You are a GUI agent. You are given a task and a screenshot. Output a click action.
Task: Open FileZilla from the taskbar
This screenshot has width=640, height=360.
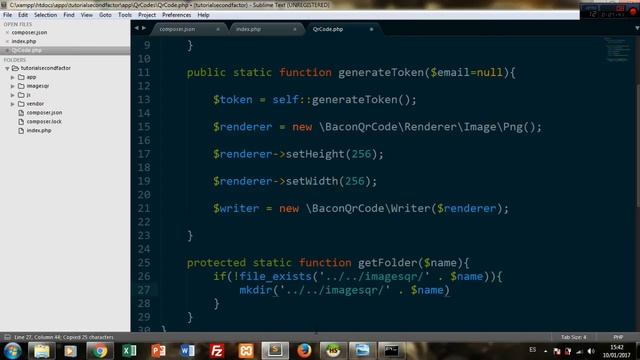217,351
